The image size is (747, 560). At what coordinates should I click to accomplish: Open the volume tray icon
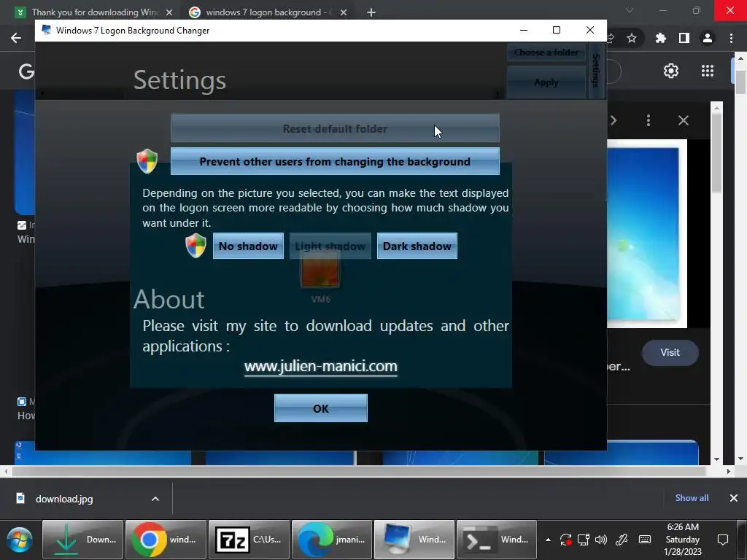pyautogui.click(x=601, y=540)
